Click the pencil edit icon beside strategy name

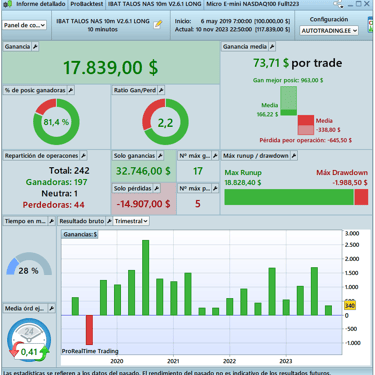[x=158, y=25]
